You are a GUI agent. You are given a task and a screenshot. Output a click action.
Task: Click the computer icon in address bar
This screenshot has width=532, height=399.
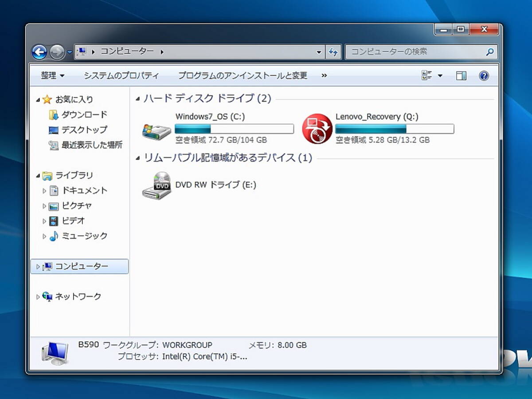pos(81,51)
